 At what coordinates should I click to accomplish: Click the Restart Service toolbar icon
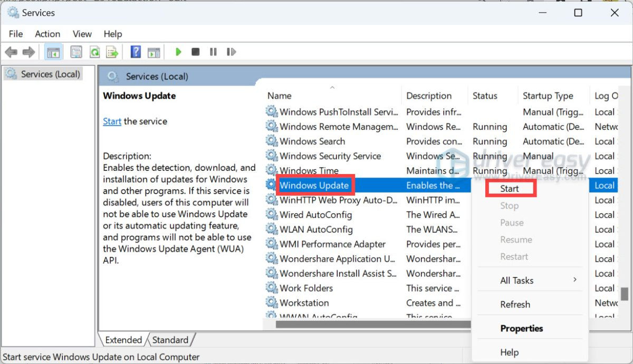231,52
